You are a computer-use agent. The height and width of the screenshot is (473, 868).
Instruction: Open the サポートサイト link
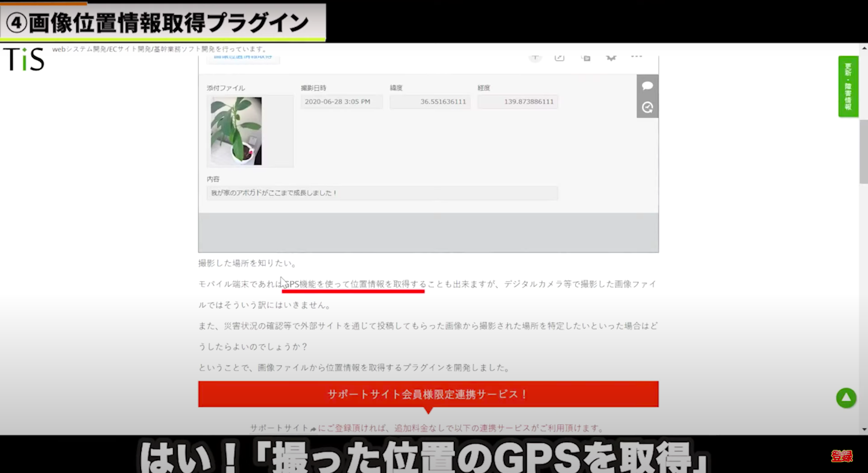280,428
